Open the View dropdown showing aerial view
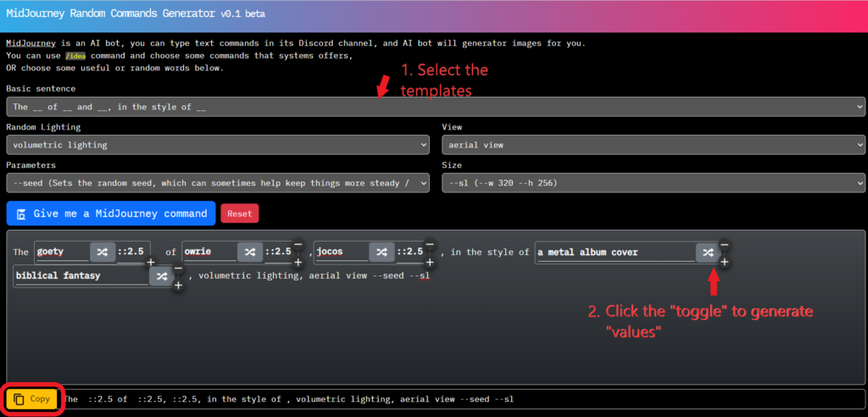 (654, 145)
